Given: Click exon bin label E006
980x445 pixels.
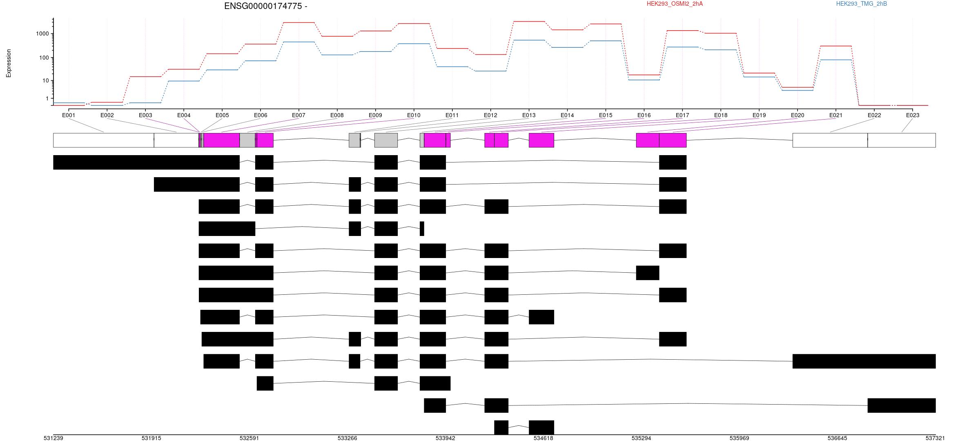Looking at the screenshot, I should point(261,115).
